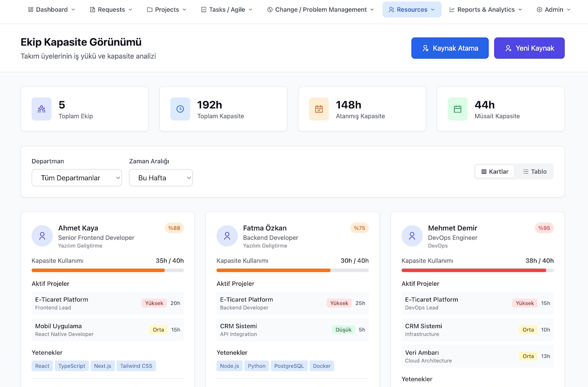Expand the Reports & Analytics menu
The image size is (588, 387).
[486, 10]
